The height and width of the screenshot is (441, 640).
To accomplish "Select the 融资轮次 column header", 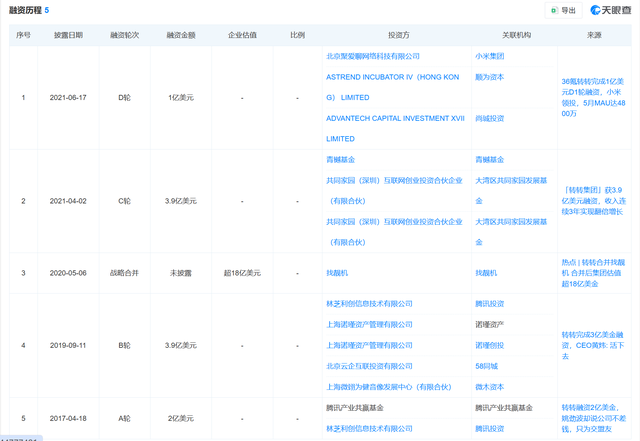I will [x=124, y=35].
